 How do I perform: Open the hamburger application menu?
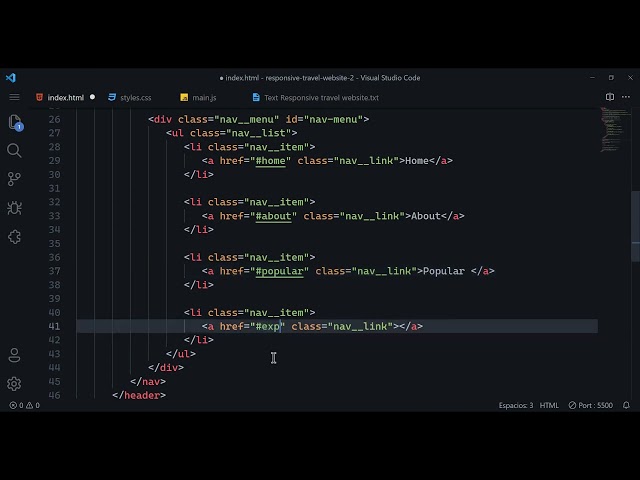(14, 97)
